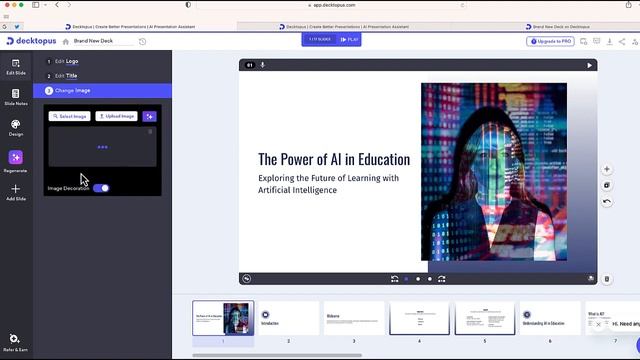Select slide 4 thumbnail
The height and width of the screenshot is (360, 640).
(419, 318)
